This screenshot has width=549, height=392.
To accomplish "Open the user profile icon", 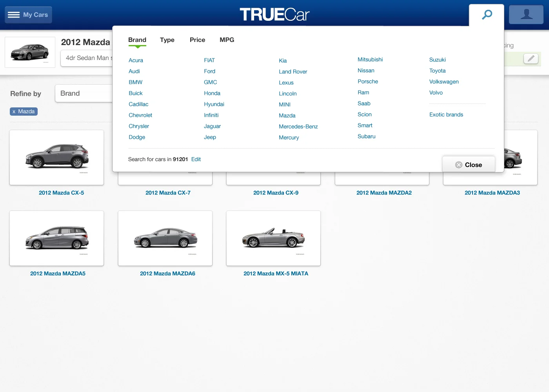I will [x=526, y=15].
